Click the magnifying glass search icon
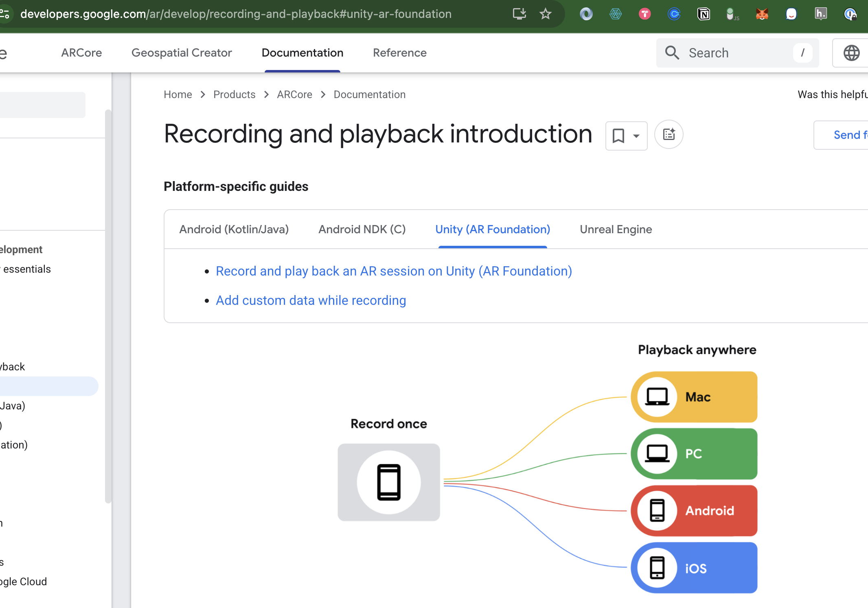Viewport: 868px width, 608px height. click(x=672, y=53)
